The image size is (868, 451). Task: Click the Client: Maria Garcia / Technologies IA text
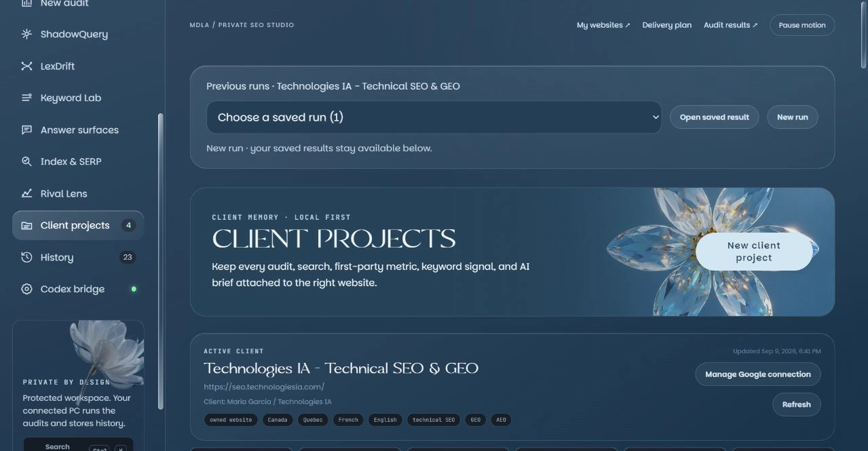pyautogui.click(x=267, y=401)
